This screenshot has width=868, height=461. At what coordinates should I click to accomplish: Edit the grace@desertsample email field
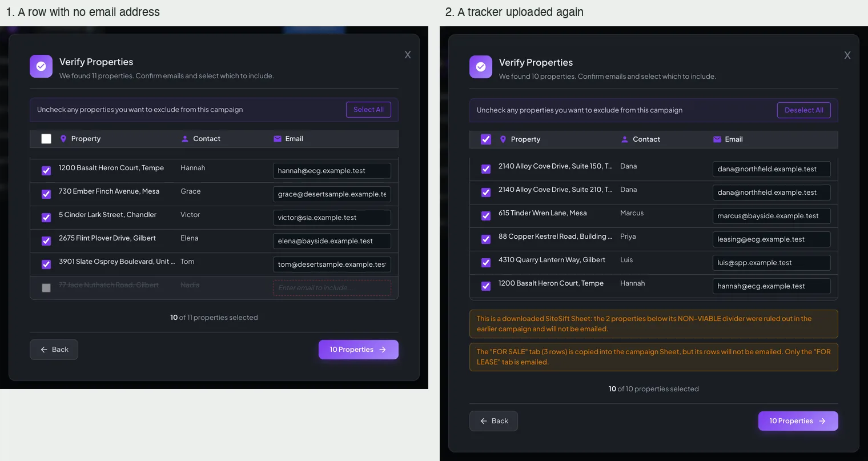pyautogui.click(x=332, y=194)
